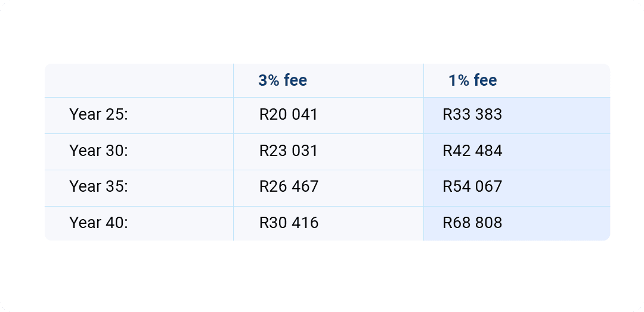Image resolution: width=644 pixels, height=312 pixels.
Task: Pick the R23 031 amount
Action: (x=289, y=151)
